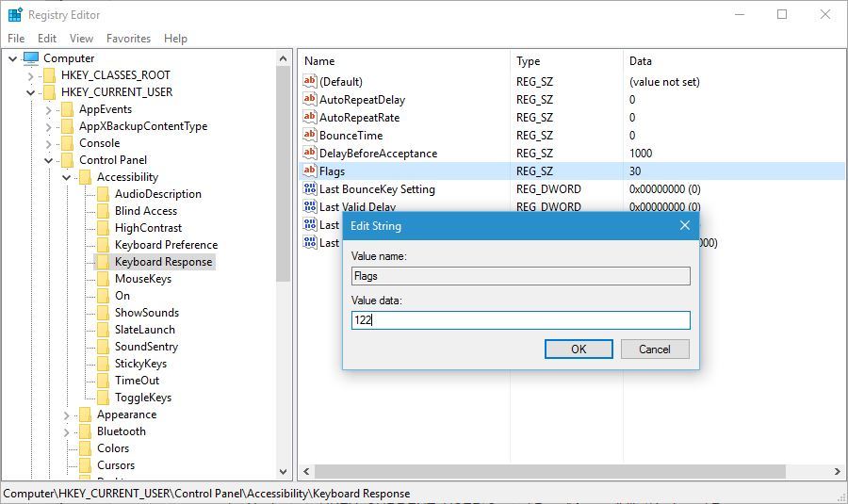
Task: Click the string icon next to AutoRepeatRate
Action: point(310,117)
